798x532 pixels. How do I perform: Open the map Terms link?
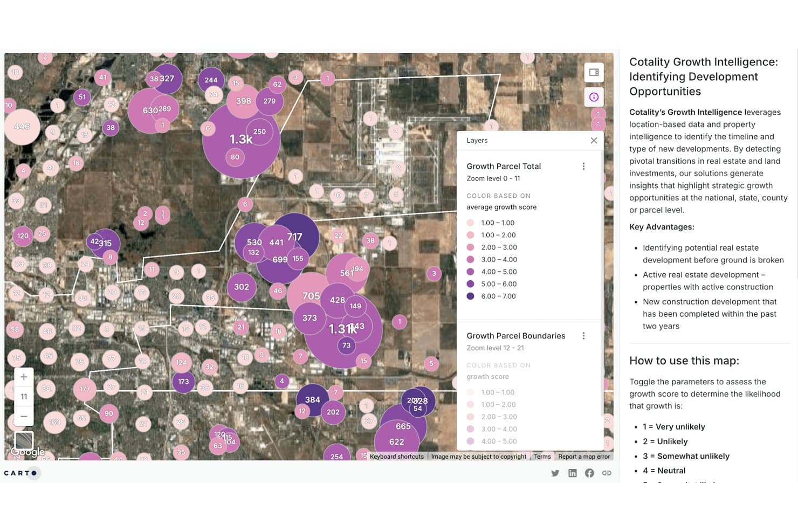click(542, 457)
